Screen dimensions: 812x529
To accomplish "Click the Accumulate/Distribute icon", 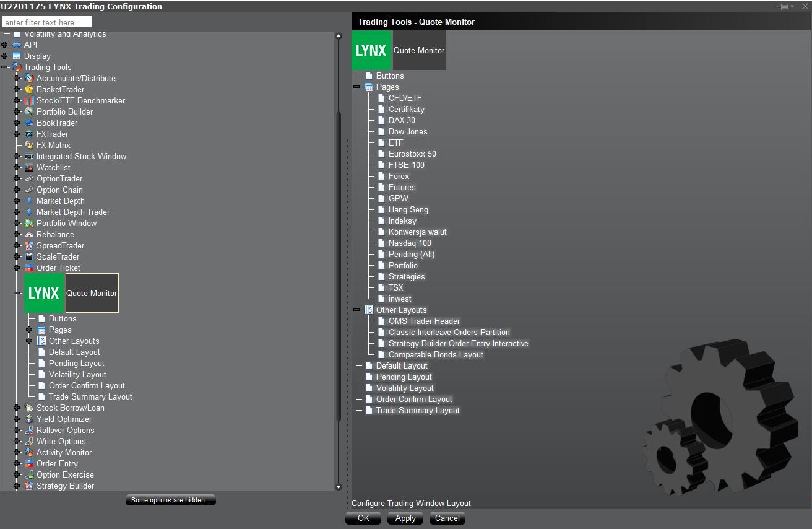I will [x=28, y=78].
